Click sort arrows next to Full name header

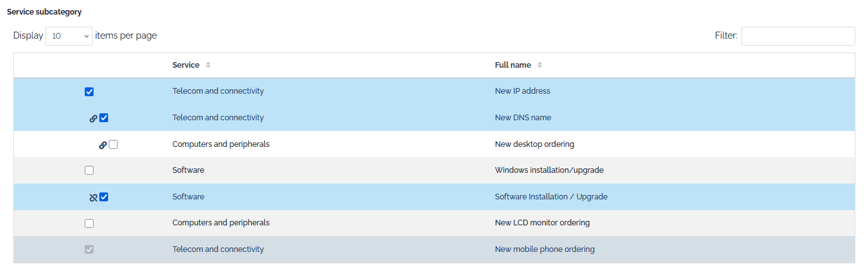539,65
